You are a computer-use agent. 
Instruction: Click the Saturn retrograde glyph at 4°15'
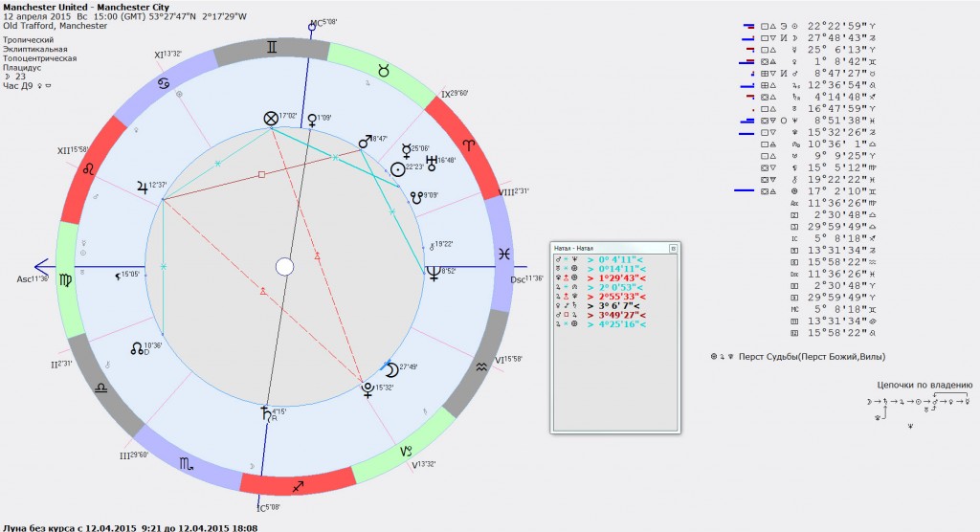pos(266,414)
